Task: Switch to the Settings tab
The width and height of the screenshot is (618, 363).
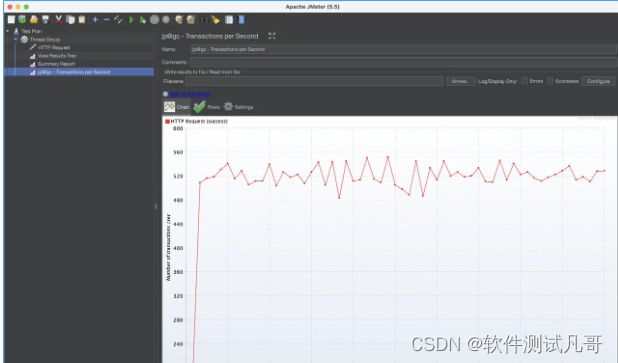Action: point(238,107)
